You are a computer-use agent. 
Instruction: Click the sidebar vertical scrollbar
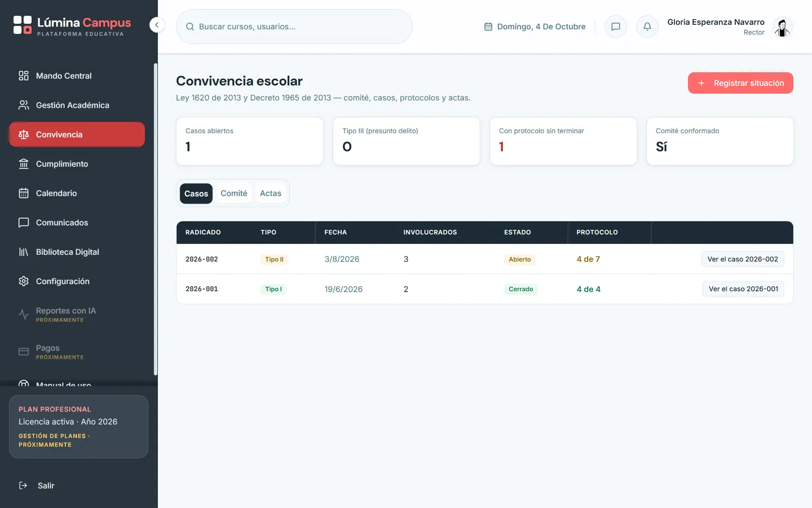pos(155,219)
